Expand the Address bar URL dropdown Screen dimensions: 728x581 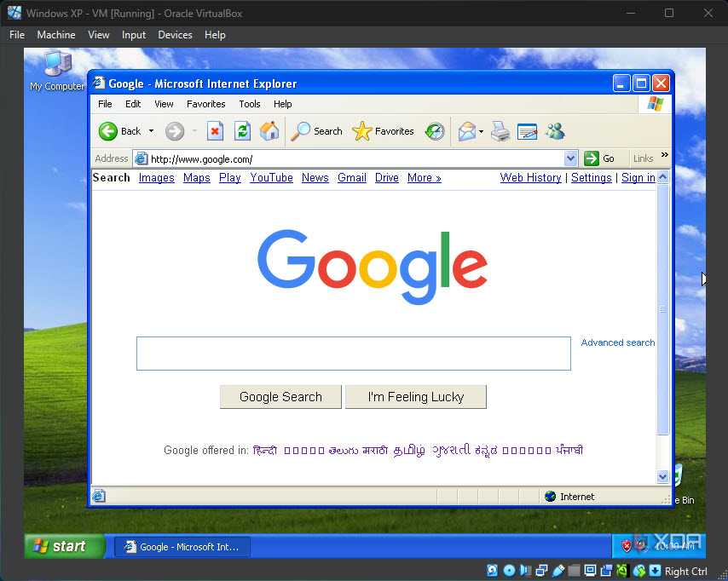pos(571,158)
